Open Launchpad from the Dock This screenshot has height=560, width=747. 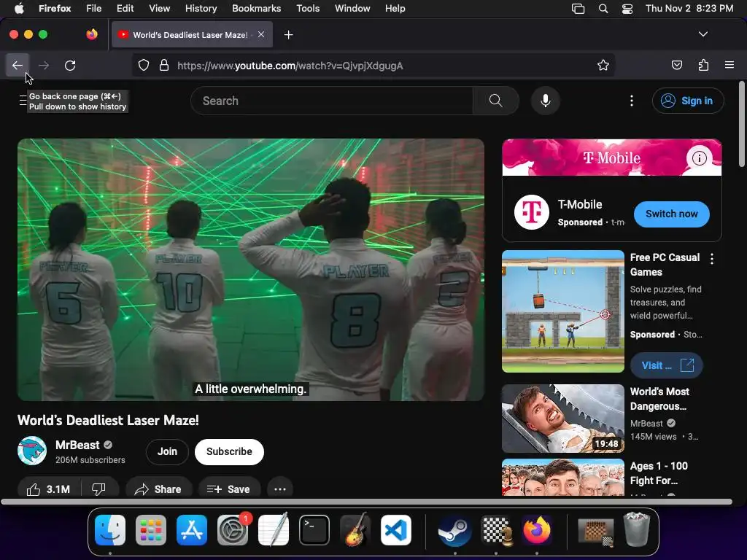(x=151, y=530)
